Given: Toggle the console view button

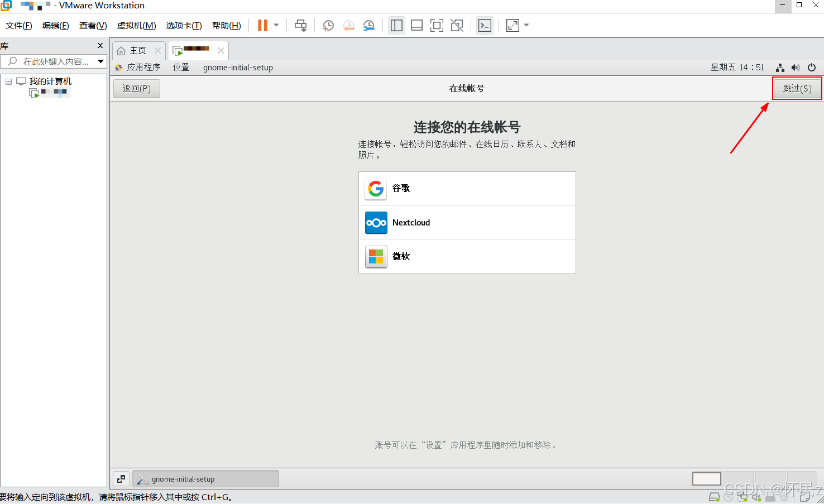Looking at the screenshot, I should point(485,25).
